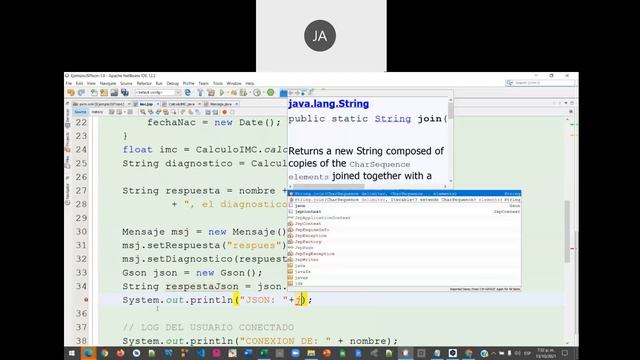Click the red record macro icon

coord(224,112)
